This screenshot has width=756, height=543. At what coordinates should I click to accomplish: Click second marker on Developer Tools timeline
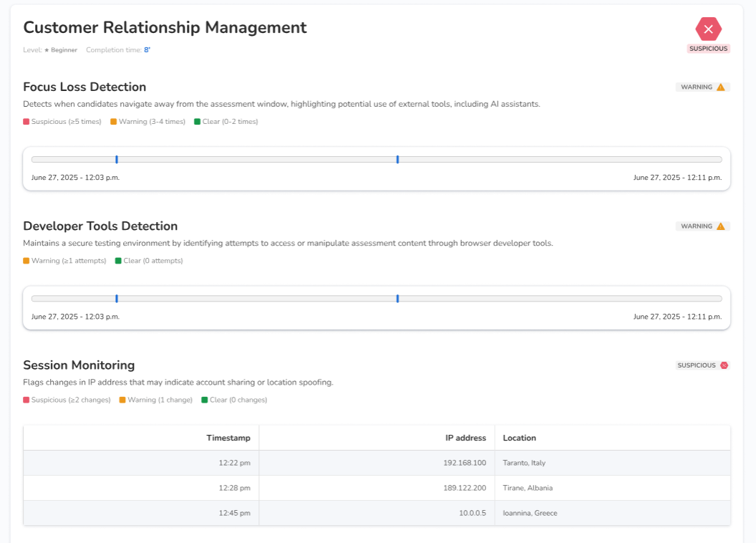[397, 298]
